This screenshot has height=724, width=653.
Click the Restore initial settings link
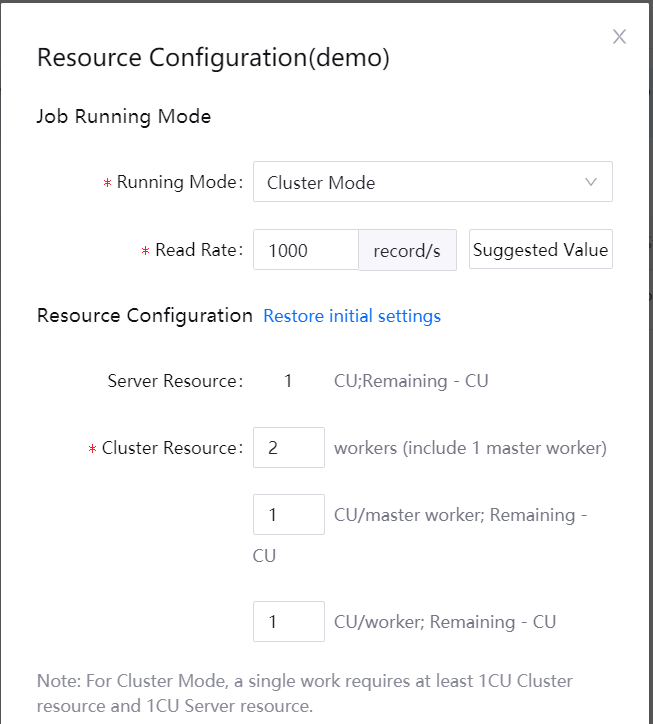[x=352, y=316]
